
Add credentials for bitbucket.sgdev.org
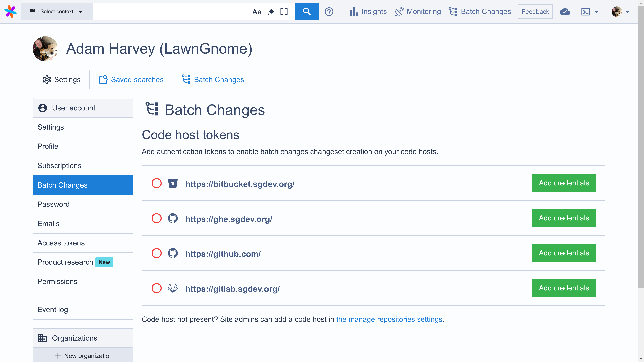coord(564,183)
